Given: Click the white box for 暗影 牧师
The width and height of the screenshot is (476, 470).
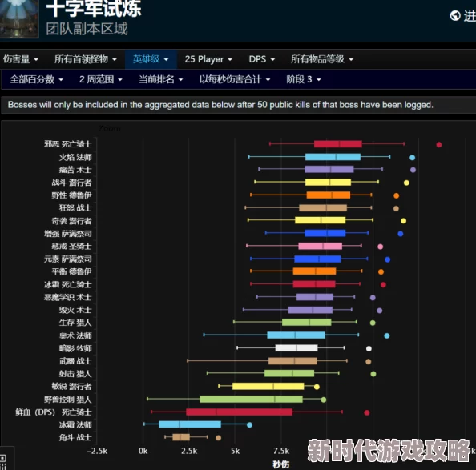Looking at the screenshot, I should (296, 348).
